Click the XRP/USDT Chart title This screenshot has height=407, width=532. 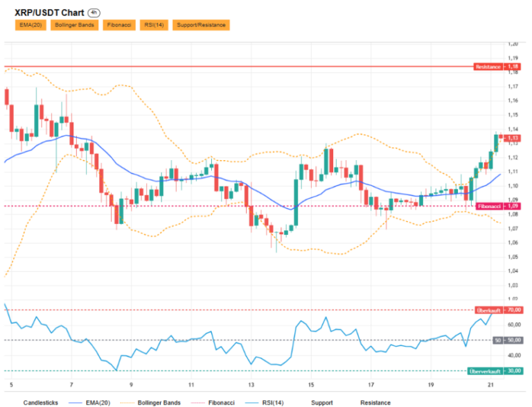[x=49, y=13]
